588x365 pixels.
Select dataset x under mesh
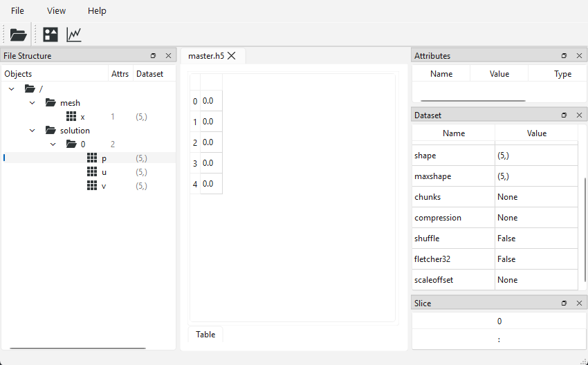(x=83, y=117)
